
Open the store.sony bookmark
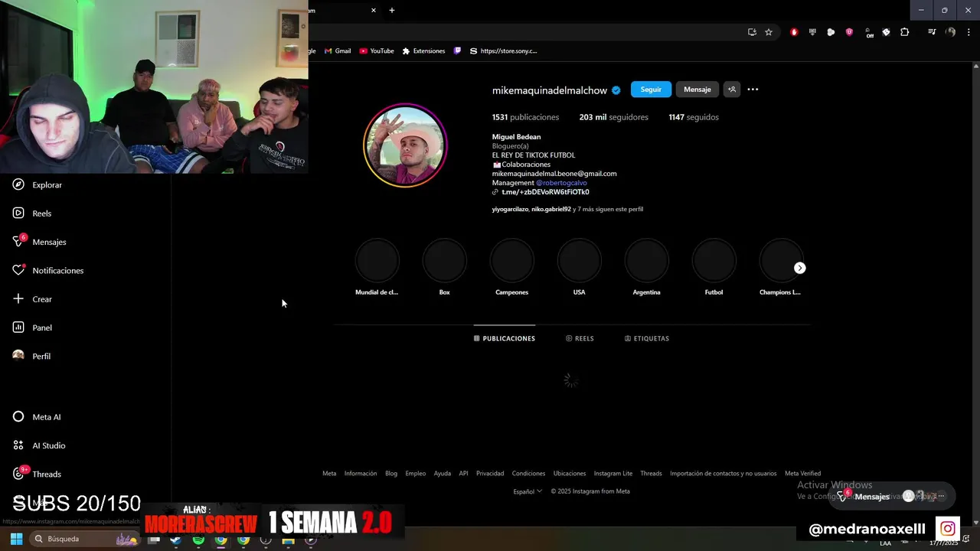503,51
